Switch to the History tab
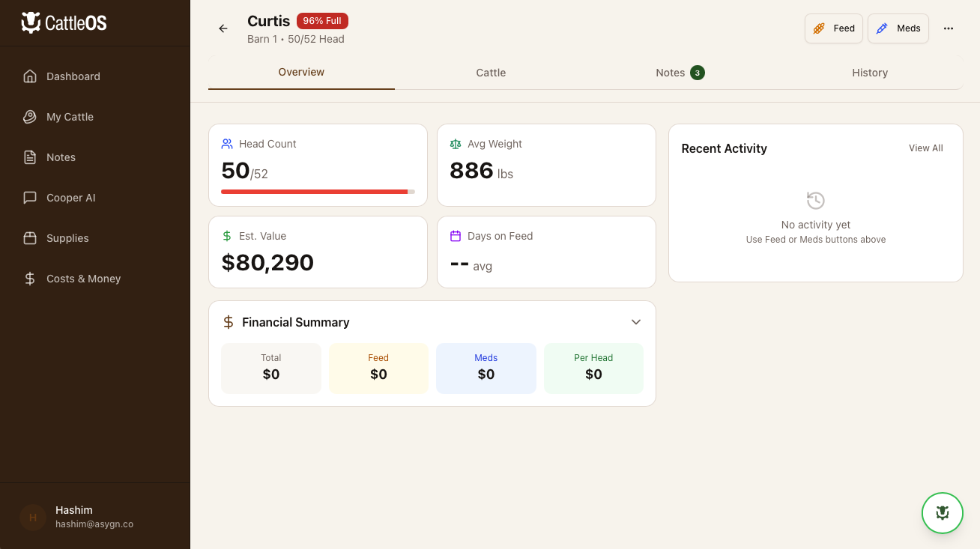Image resolution: width=980 pixels, height=549 pixels. 870,72
